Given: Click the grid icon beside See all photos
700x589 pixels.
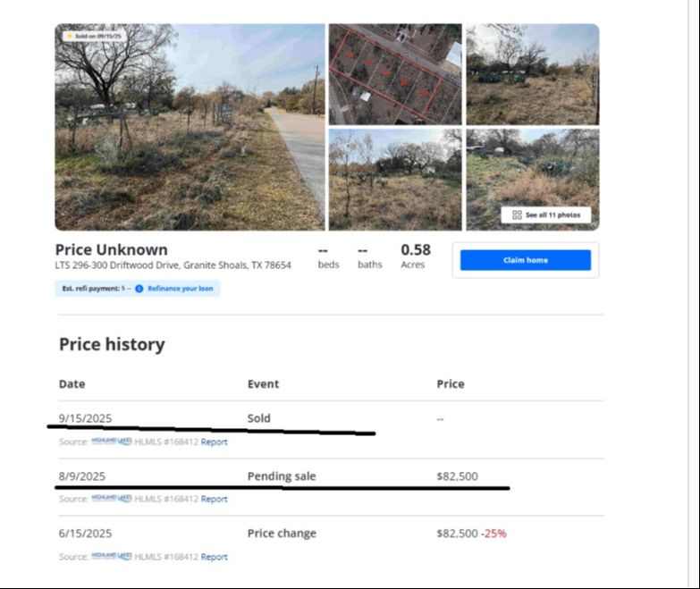Looking at the screenshot, I should [x=517, y=215].
